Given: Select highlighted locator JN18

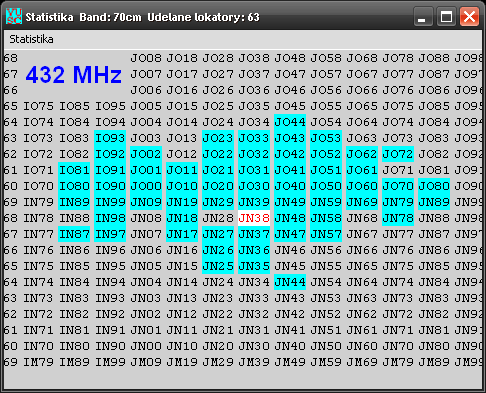Looking at the screenshot, I should [x=182, y=218].
